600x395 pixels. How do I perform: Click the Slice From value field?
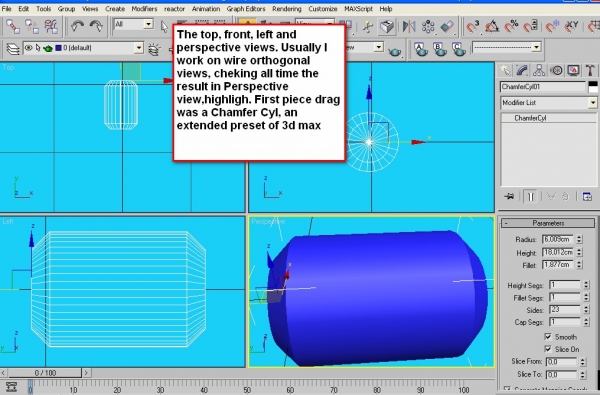[x=561, y=362]
